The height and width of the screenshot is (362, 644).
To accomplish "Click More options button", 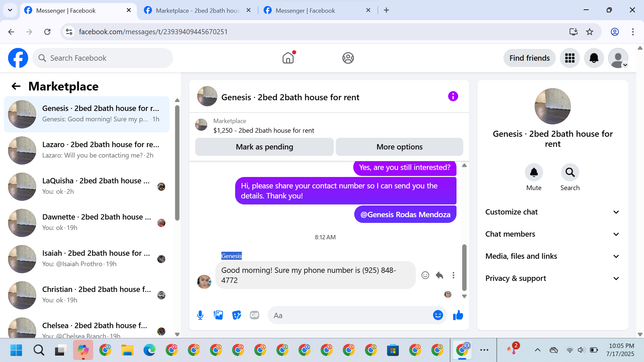I will (x=399, y=147).
